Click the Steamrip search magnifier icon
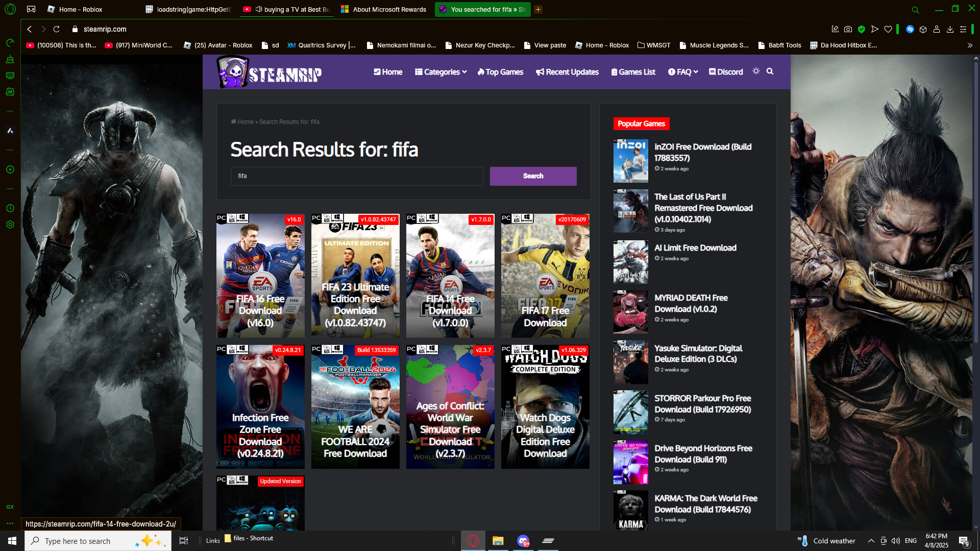Image resolution: width=980 pixels, height=551 pixels. pyautogui.click(x=770, y=71)
